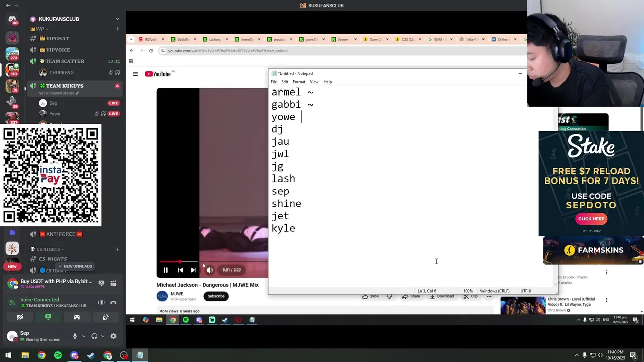
Task: Switch to the Stream browser tab
Action: (343, 39)
